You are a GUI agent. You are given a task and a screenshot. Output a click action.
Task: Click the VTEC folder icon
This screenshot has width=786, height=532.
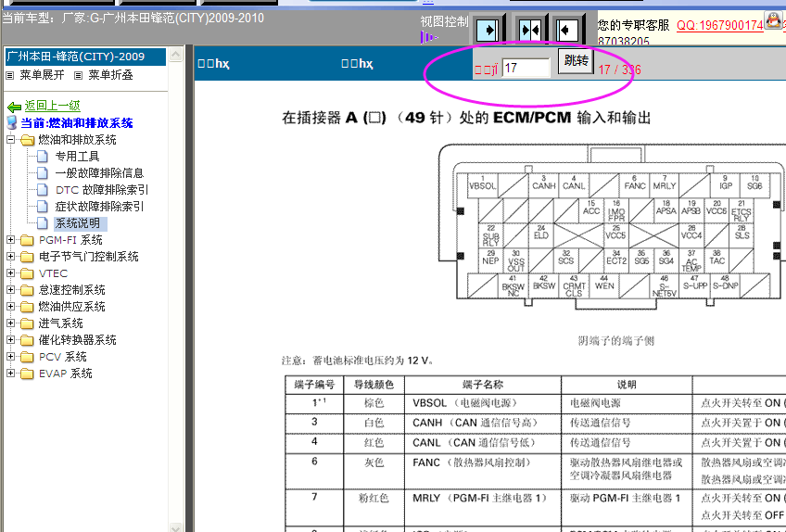(x=28, y=273)
